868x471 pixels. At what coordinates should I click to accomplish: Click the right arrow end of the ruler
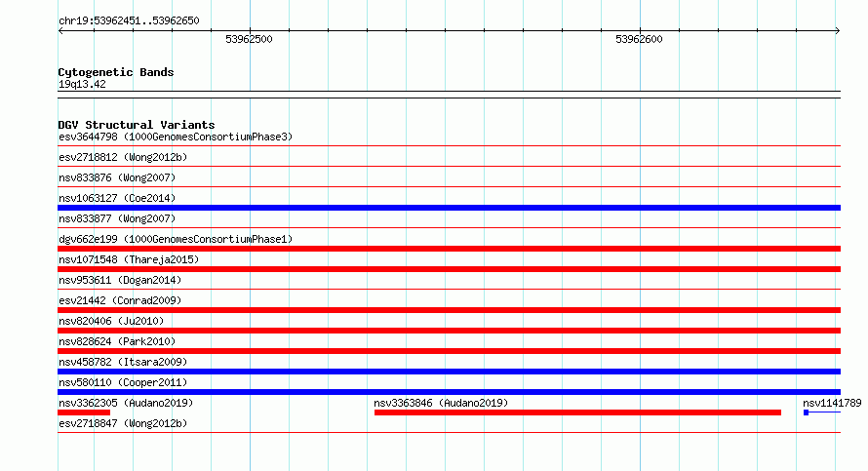tap(838, 31)
